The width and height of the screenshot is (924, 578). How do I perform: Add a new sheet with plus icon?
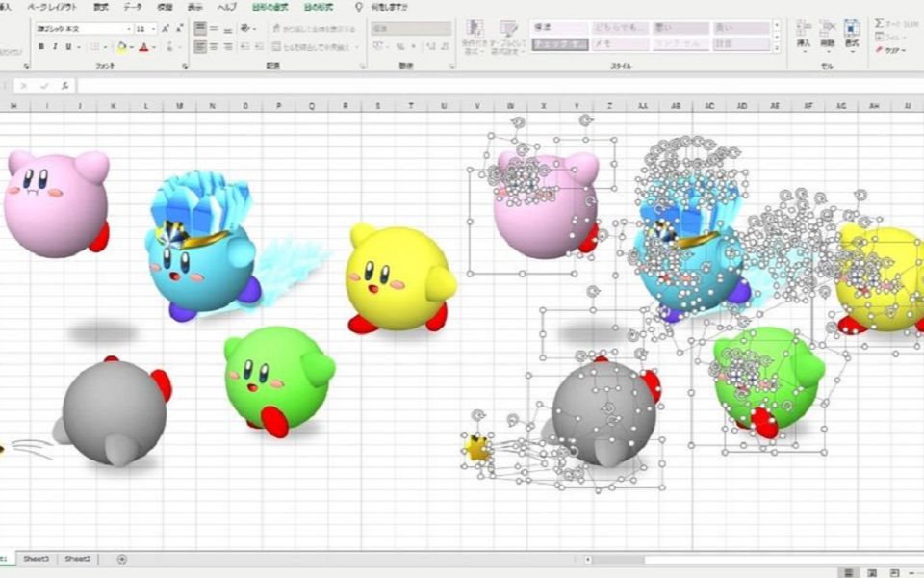pyautogui.click(x=121, y=559)
